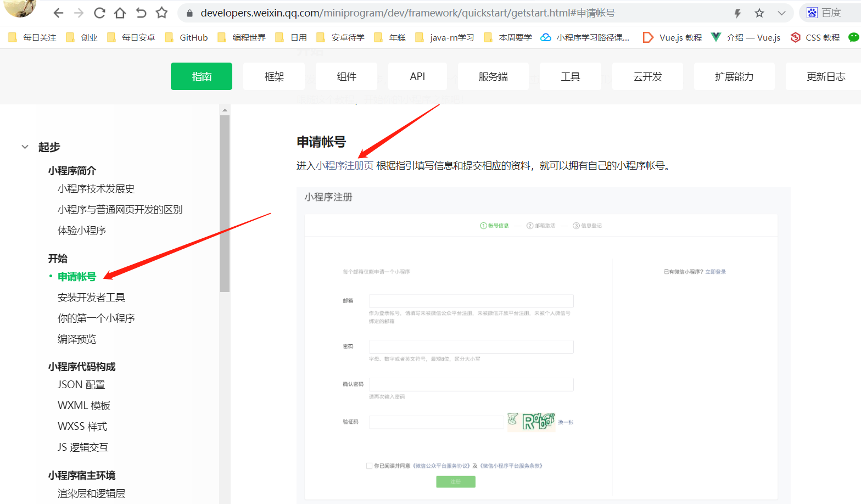Click the lock icon in address bar
Image resolution: width=861 pixels, height=504 pixels.
tap(190, 13)
